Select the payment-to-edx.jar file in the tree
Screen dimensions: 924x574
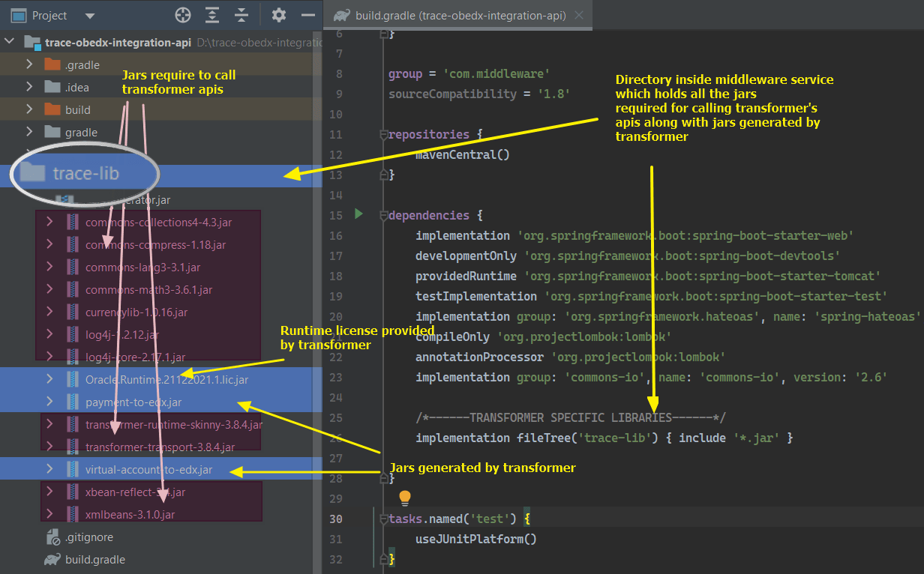pos(133,402)
